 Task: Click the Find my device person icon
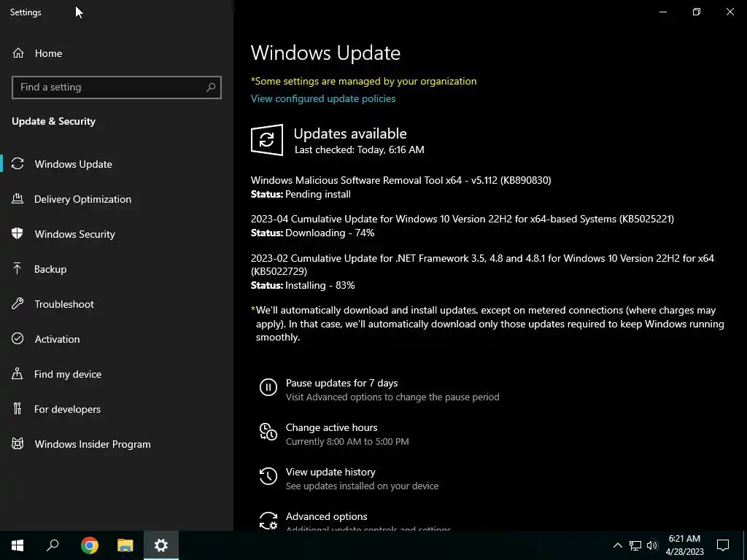click(18, 374)
